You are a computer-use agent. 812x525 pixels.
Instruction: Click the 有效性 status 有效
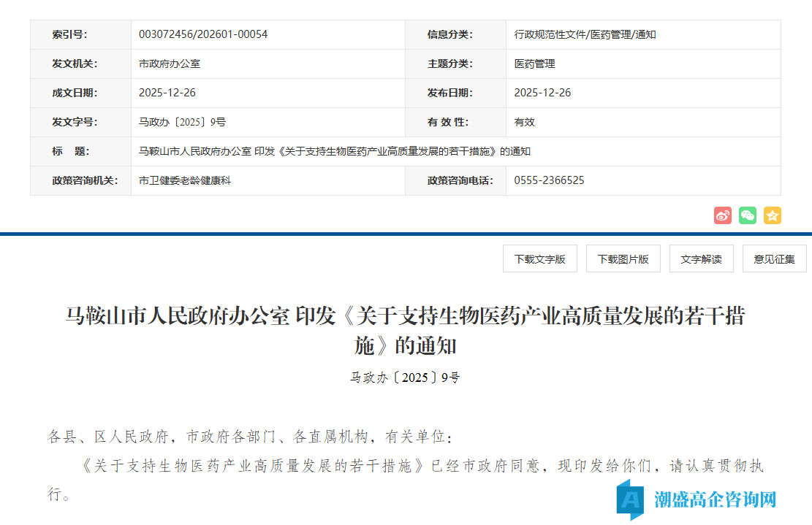(522, 122)
